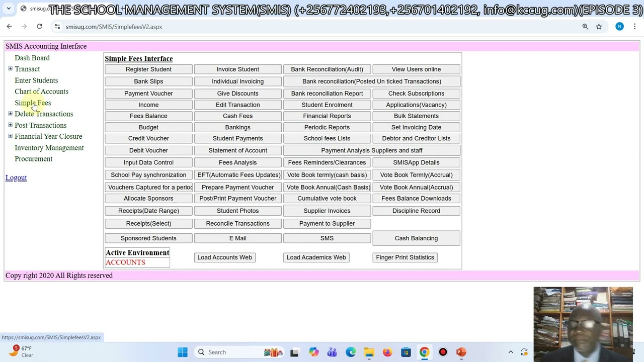Show hidden system tray icons

coord(511,352)
